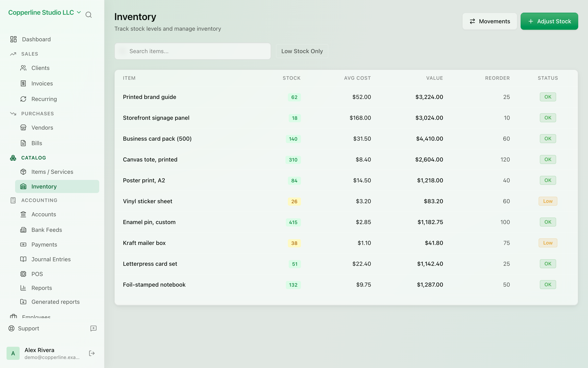
Task: Click the Recurring refresh icon
Action: click(x=23, y=99)
